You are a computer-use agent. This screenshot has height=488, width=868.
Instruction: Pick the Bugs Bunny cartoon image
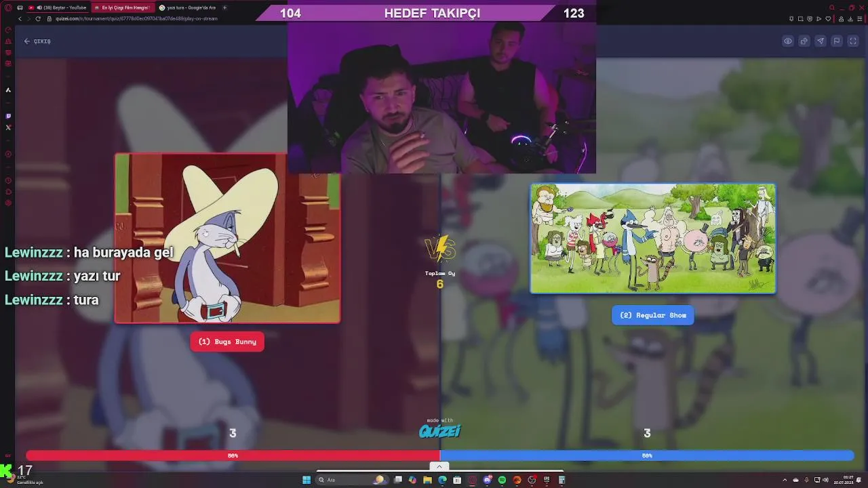pyautogui.click(x=228, y=238)
